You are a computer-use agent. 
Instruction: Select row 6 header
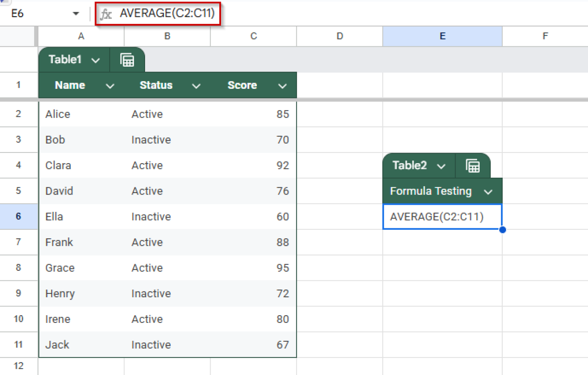(18, 216)
